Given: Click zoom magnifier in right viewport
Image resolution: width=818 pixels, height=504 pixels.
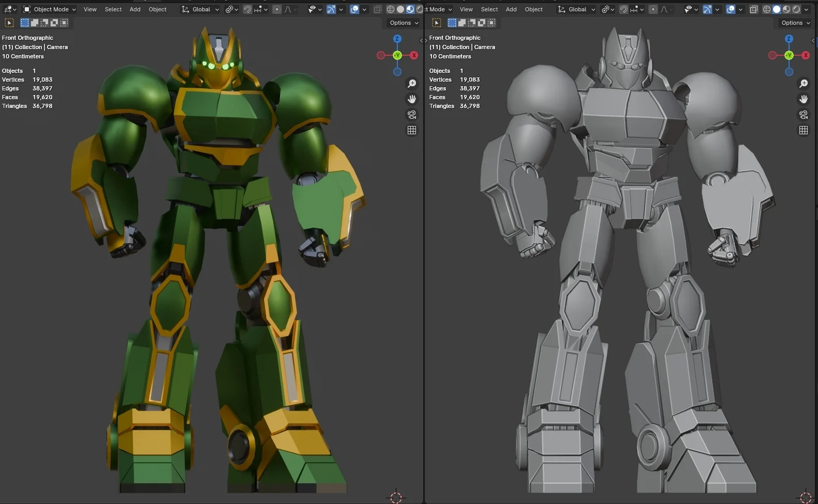Looking at the screenshot, I should tap(804, 84).
